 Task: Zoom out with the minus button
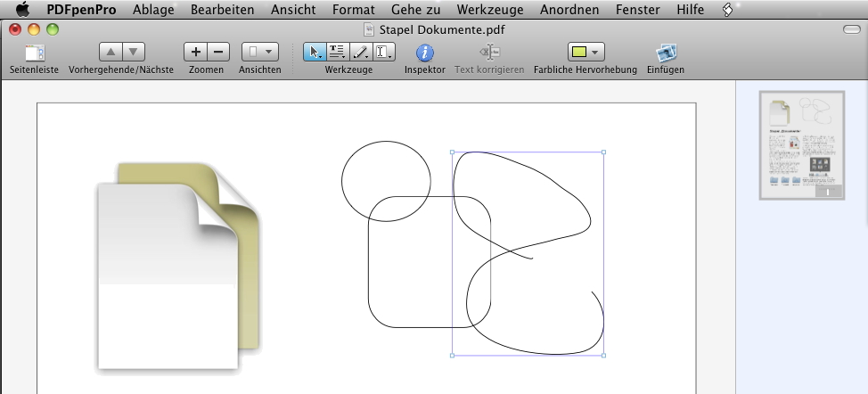(x=218, y=53)
